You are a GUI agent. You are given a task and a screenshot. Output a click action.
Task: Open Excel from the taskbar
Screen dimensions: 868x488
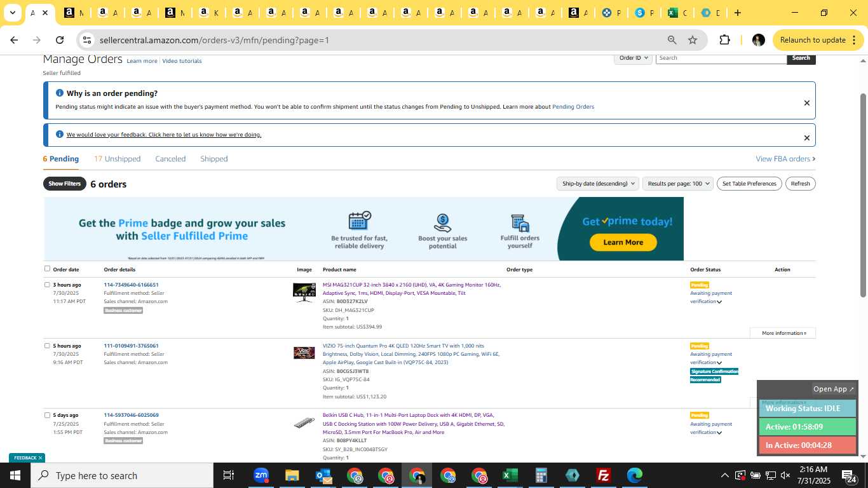[x=510, y=475]
